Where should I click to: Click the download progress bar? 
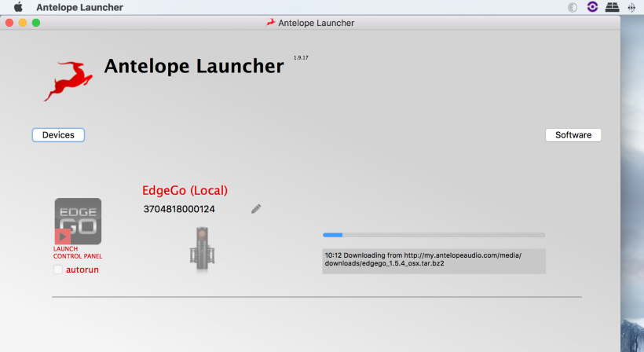434,235
